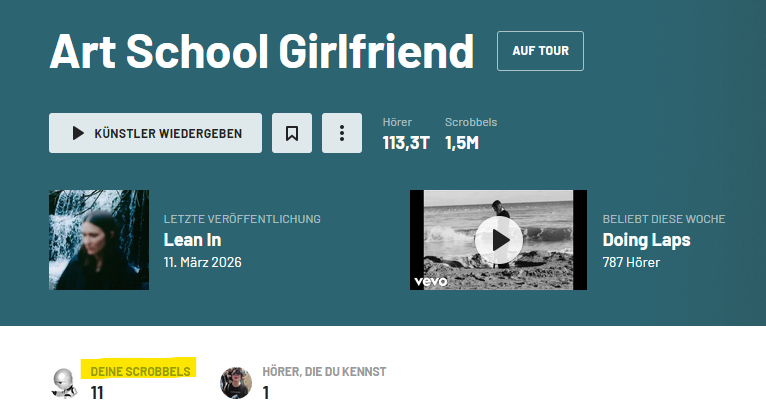The width and height of the screenshot is (766, 414).
Task: Open the Doing Laps track link
Action: pyautogui.click(x=646, y=240)
